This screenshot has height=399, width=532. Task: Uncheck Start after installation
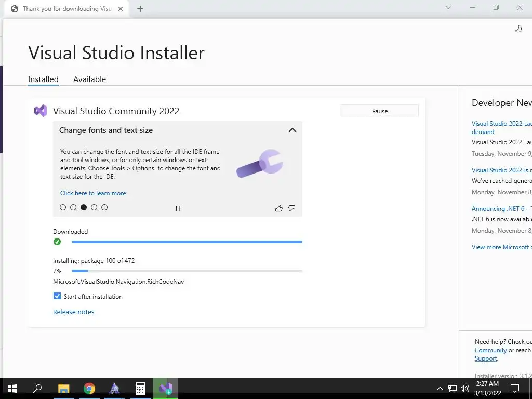pos(57,296)
